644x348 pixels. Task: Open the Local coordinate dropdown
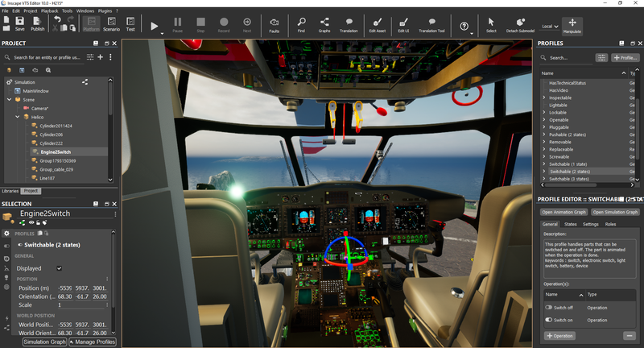pos(551,27)
